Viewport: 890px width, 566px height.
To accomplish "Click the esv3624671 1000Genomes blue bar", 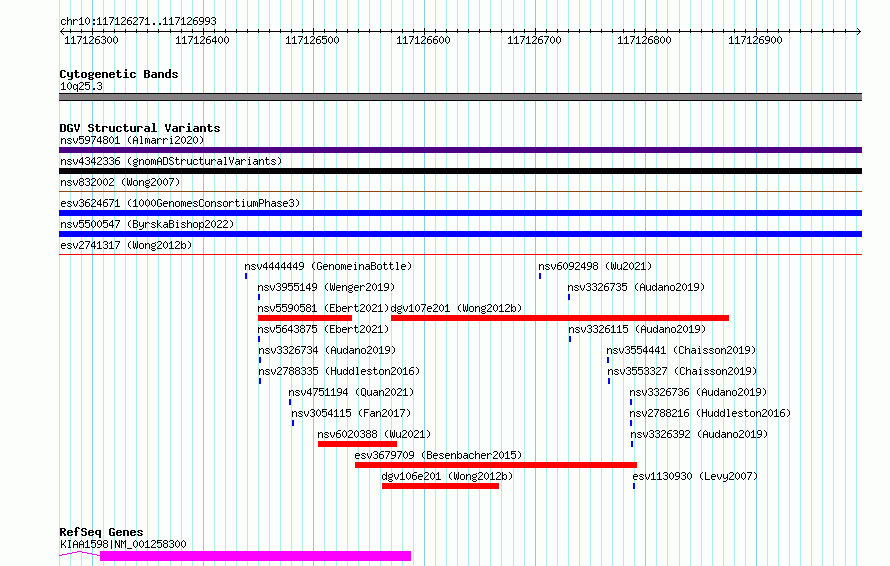I will click(460, 213).
